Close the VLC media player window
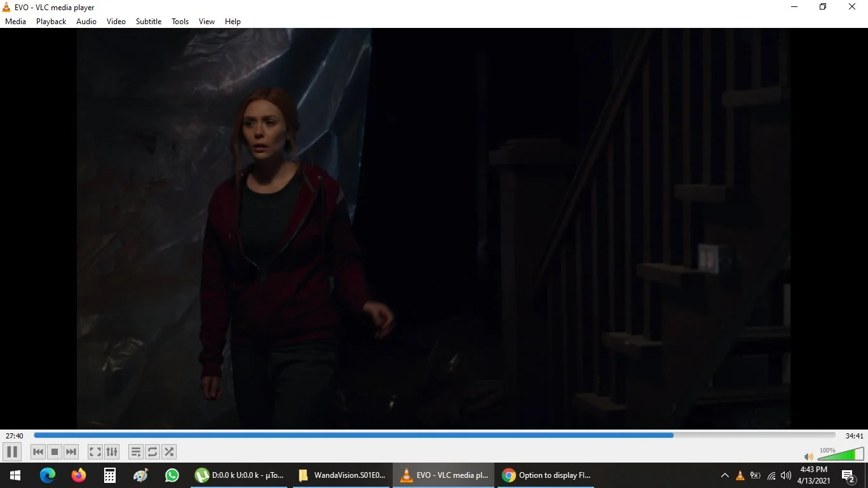The height and width of the screenshot is (488, 868). click(853, 7)
